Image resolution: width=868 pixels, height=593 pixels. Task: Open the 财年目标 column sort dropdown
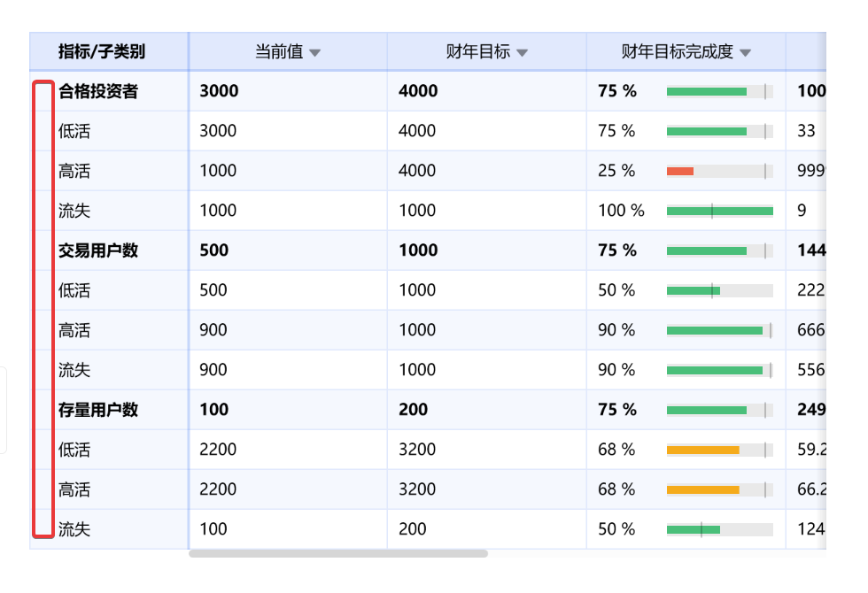(x=523, y=51)
